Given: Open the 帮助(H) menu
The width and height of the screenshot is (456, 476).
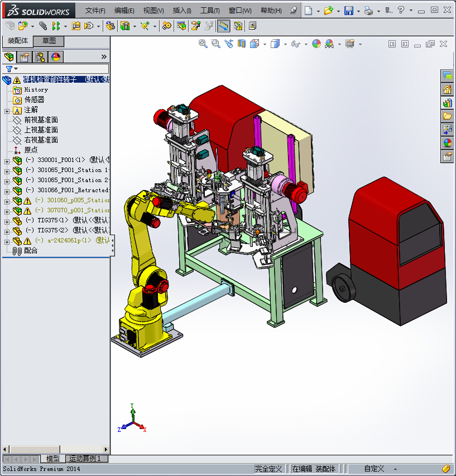Looking at the screenshot, I should pyautogui.click(x=271, y=11).
